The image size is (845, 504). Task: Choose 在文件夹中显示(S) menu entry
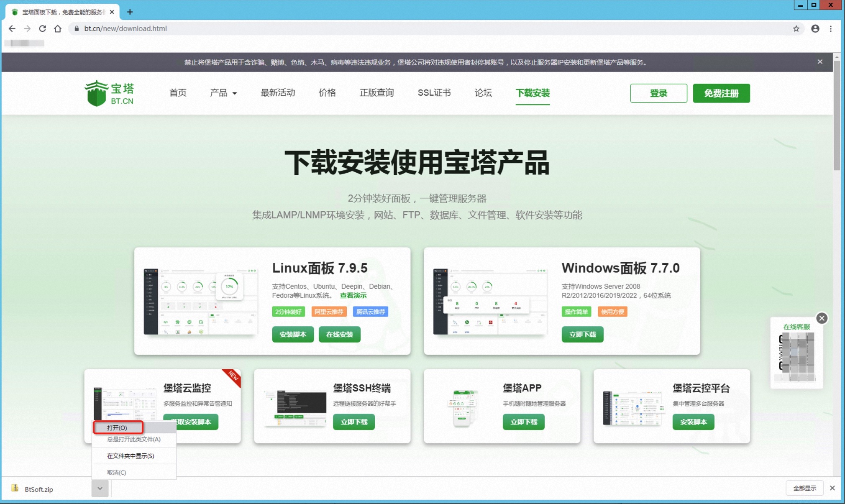[x=131, y=456]
